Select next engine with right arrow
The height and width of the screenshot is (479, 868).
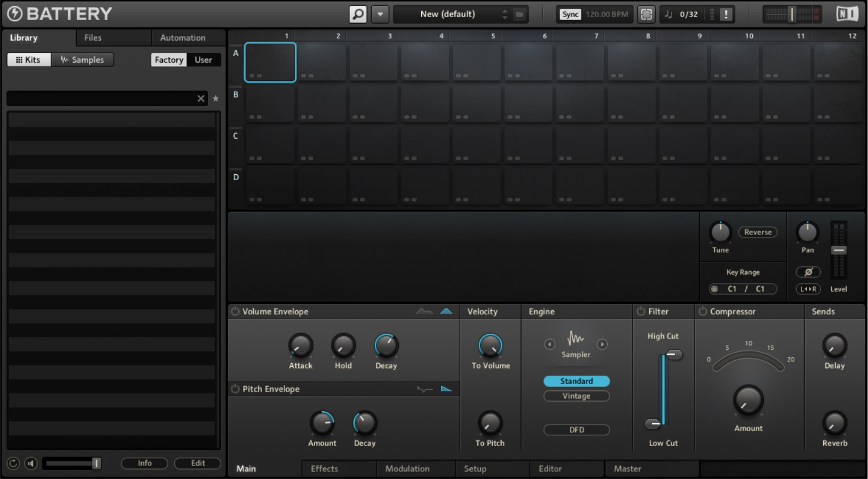602,344
